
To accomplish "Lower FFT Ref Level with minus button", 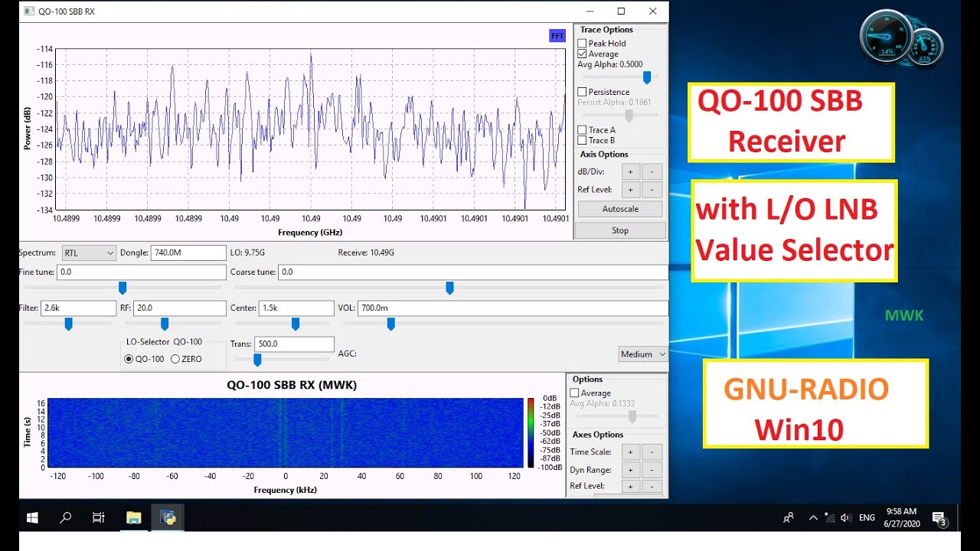I will point(652,190).
